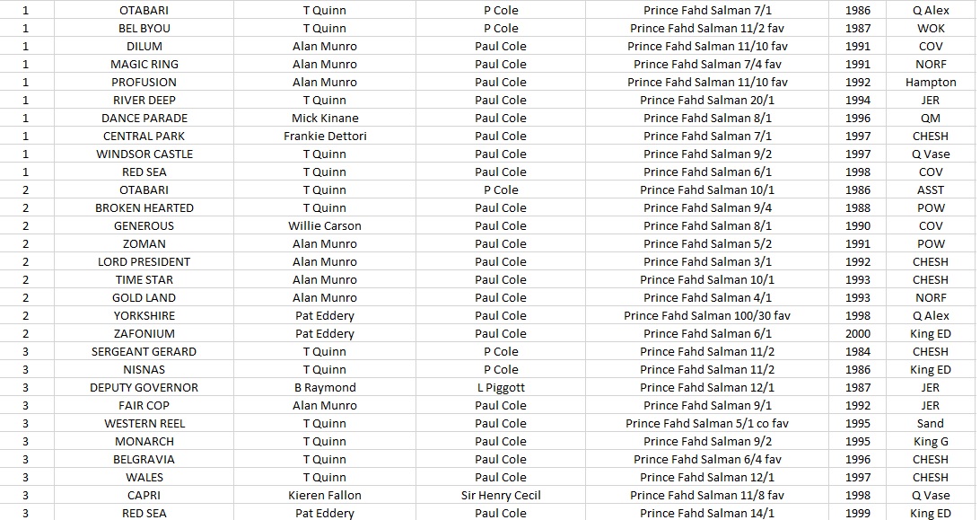980x520 pixels.
Task: Click the Hampton course cell
Action: pos(931,82)
